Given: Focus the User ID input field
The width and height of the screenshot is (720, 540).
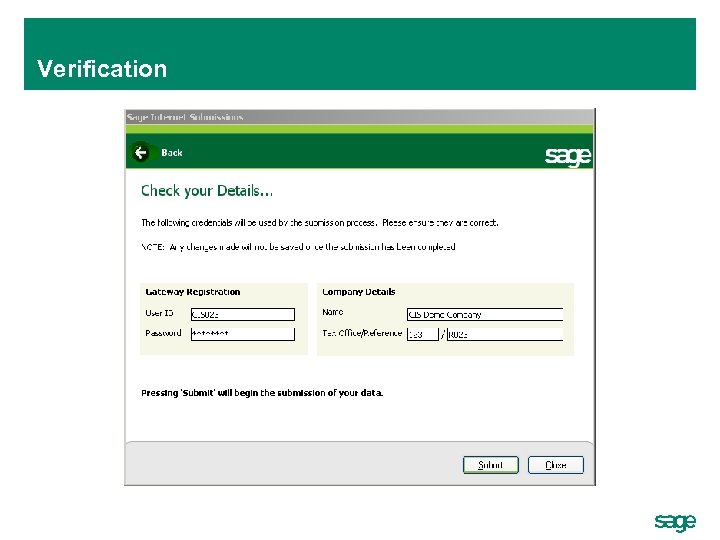Looking at the screenshot, I should pyautogui.click(x=243, y=315).
